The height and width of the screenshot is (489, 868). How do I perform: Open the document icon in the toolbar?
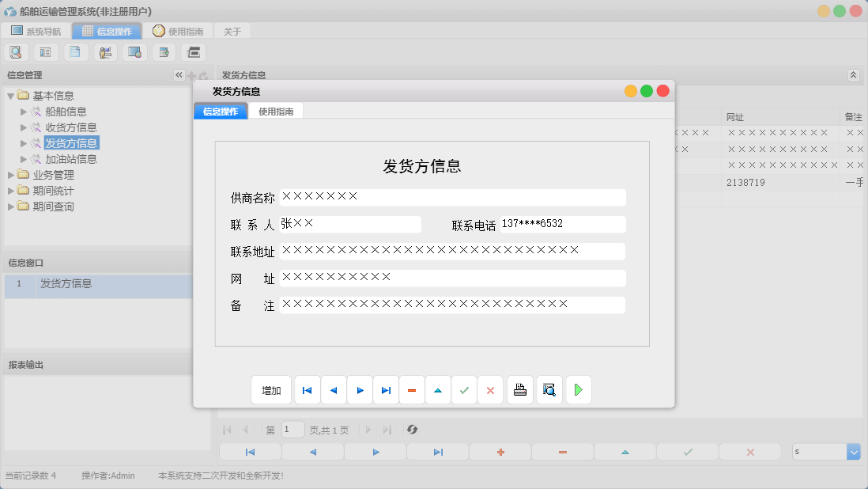point(75,51)
